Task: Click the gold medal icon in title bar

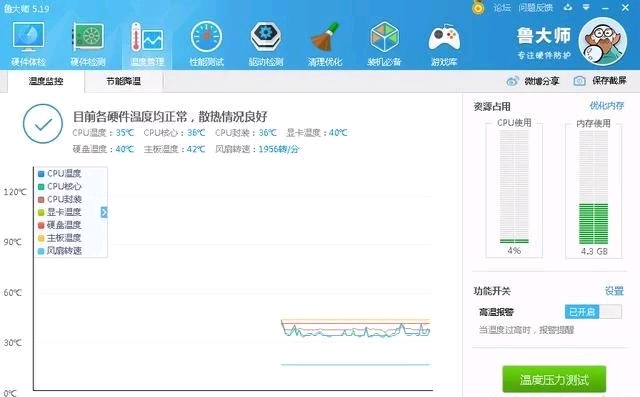Action: [478, 7]
